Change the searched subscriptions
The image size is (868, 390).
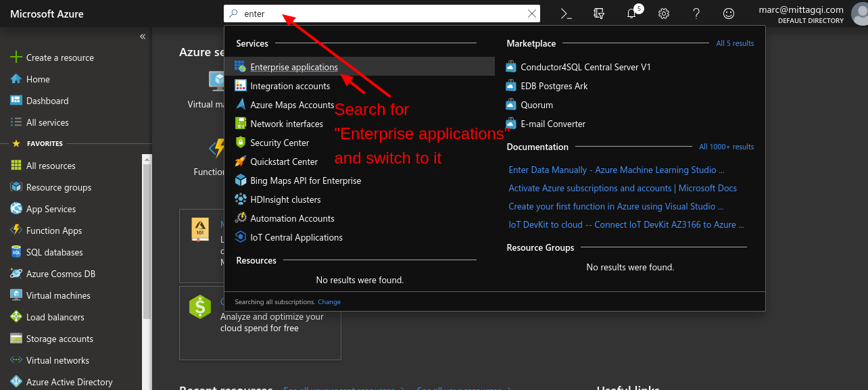click(x=329, y=301)
